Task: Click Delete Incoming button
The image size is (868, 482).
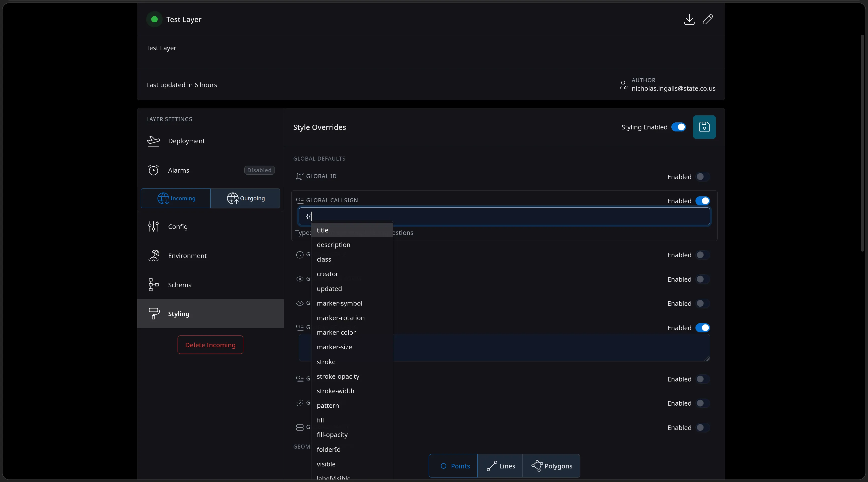Action: (210, 345)
